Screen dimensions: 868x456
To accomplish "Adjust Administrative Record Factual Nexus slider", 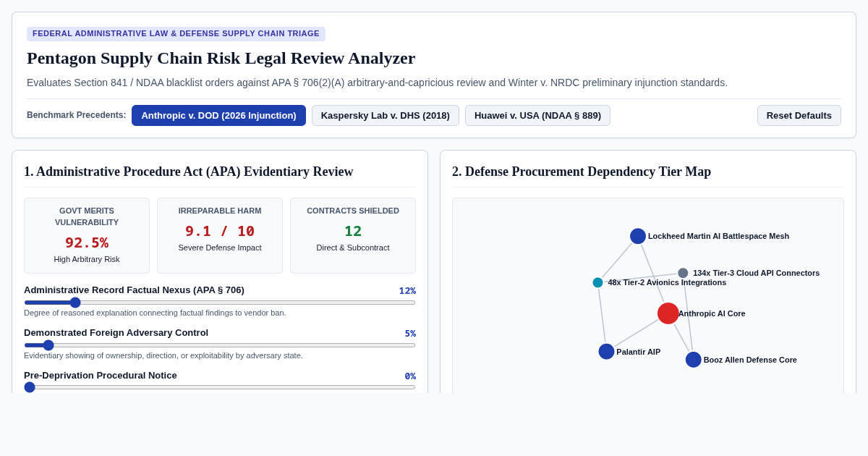I will pyautogui.click(x=220, y=303).
